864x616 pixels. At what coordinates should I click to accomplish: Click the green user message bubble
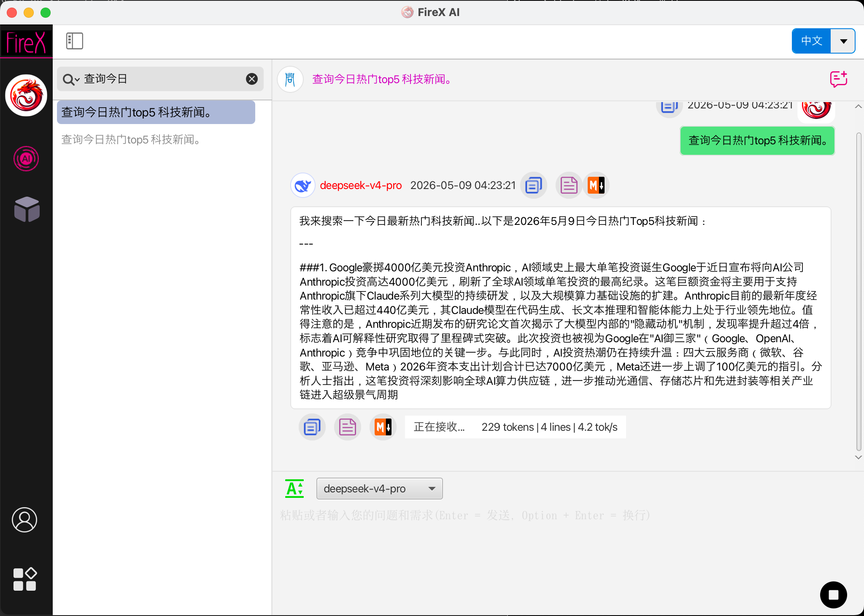pyautogui.click(x=758, y=140)
